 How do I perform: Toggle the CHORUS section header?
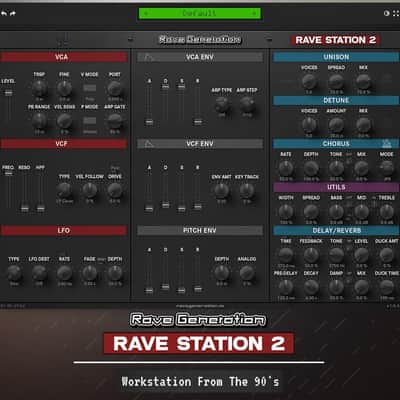(x=336, y=144)
